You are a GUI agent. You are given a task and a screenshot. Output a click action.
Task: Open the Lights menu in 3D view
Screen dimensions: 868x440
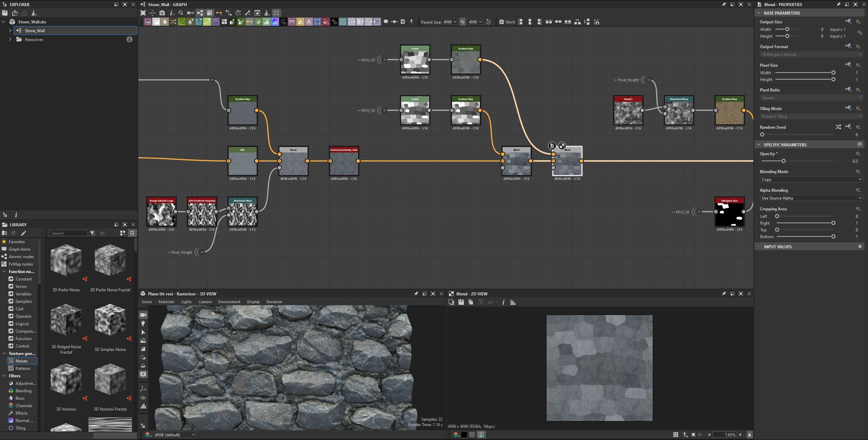(186, 302)
